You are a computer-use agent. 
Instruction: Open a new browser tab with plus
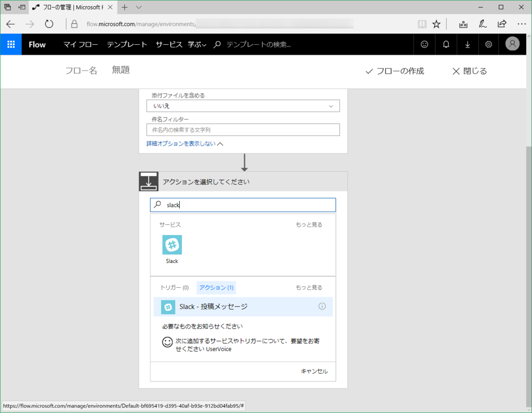click(125, 7)
